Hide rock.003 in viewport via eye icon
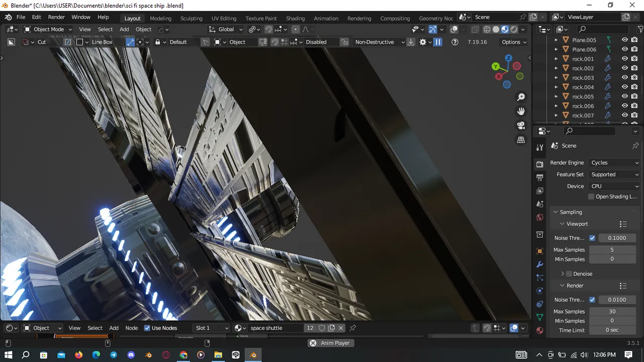This screenshot has height=362, width=644. (x=625, y=77)
